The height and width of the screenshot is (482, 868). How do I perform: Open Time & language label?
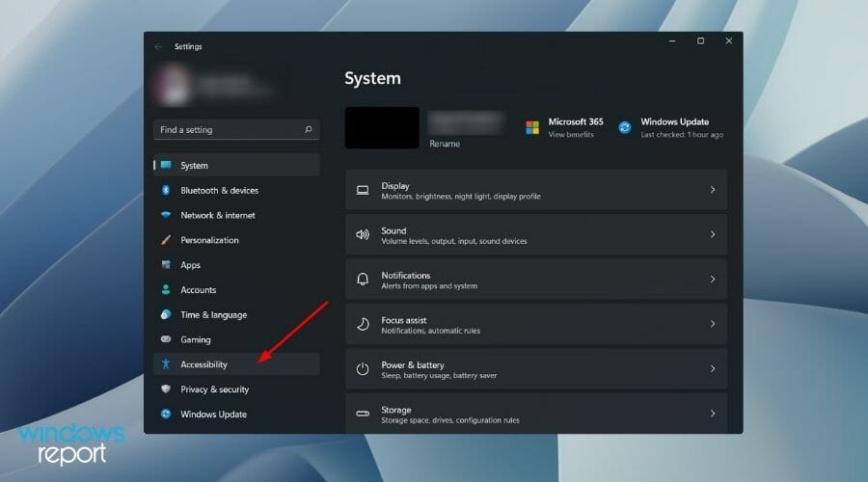click(214, 315)
